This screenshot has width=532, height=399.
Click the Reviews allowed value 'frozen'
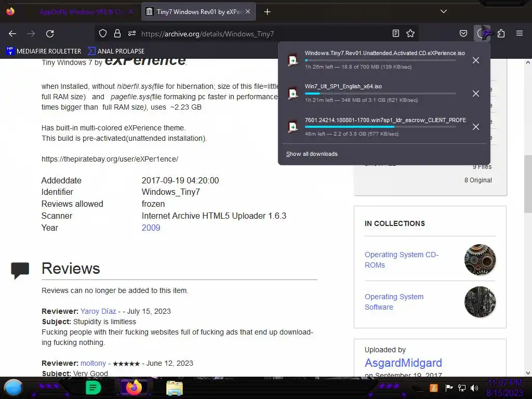[x=153, y=204]
